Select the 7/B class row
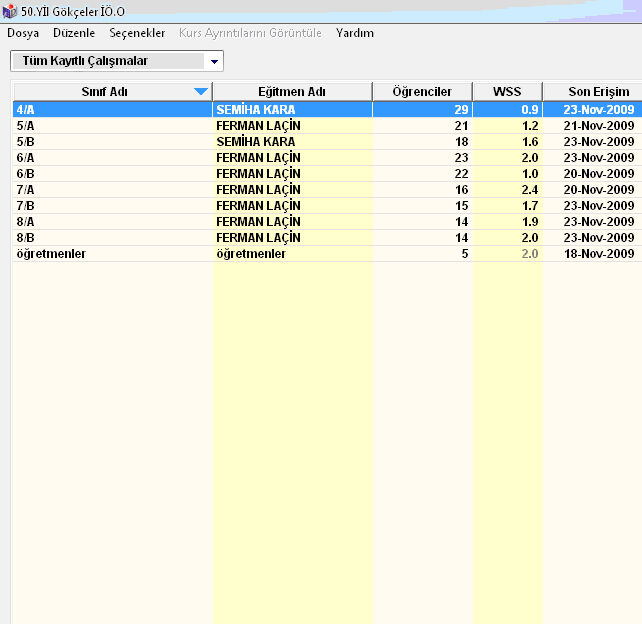Viewport: 642px width, 624px height. click(327, 206)
